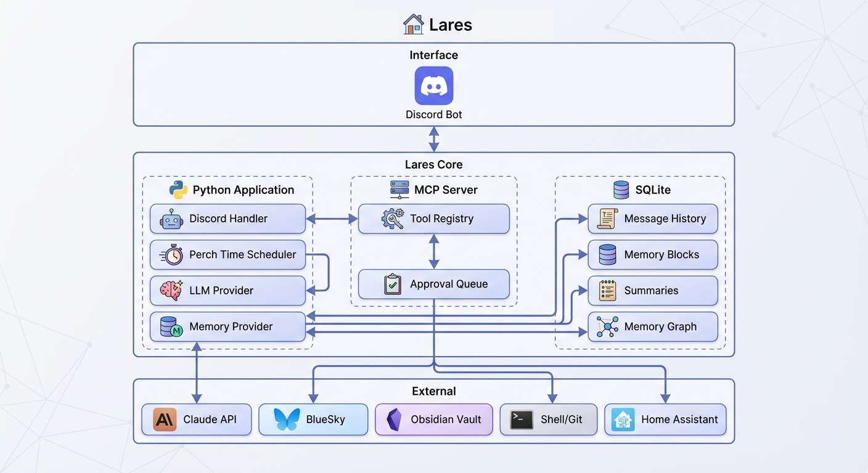868x473 pixels.
Task: Select the SQLite database icon
Action: [x=620, y=190]
